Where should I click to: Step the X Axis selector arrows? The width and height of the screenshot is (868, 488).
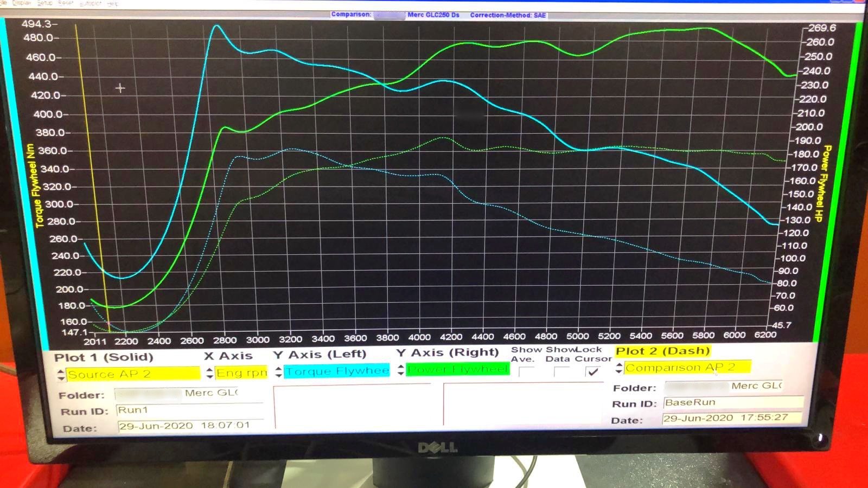point(209,373)
